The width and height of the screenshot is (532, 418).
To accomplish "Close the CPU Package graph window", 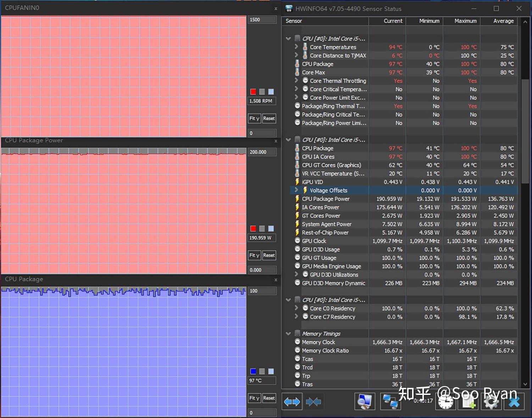I will [276, 280].
